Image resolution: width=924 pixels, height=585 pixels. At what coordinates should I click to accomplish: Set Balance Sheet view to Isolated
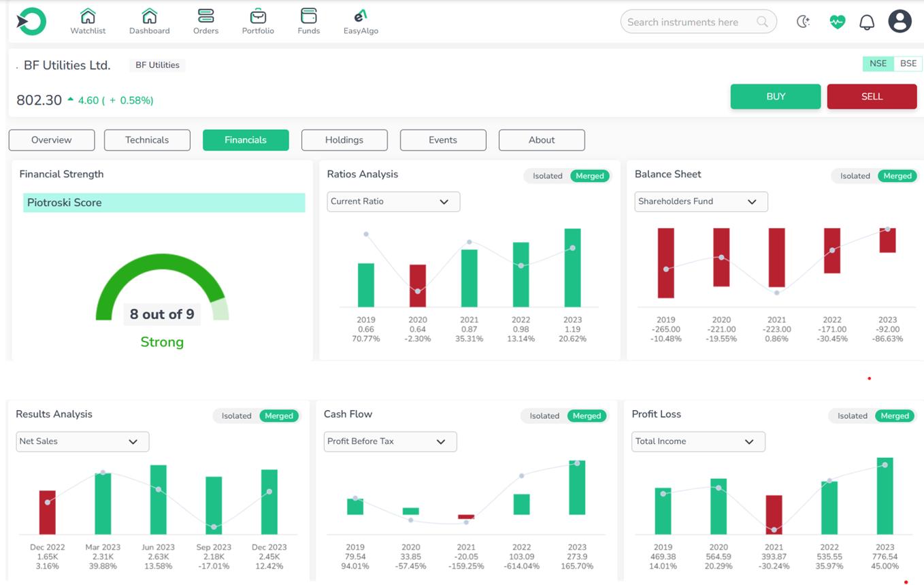pos(855,176)
